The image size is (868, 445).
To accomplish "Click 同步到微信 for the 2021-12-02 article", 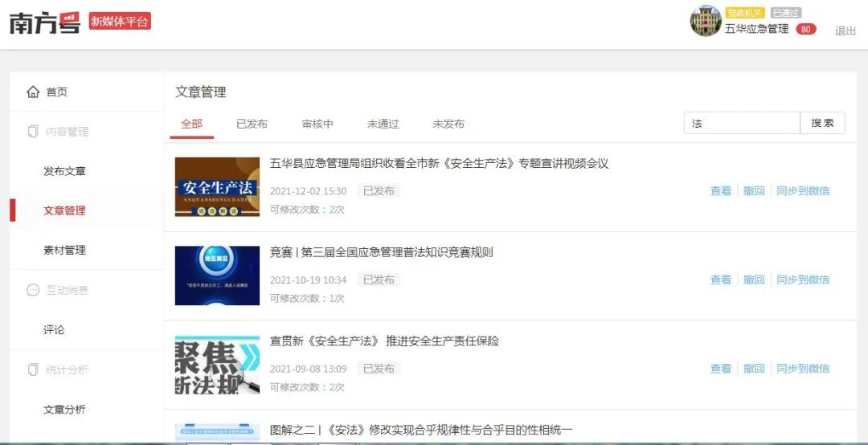I will [803, 191].
